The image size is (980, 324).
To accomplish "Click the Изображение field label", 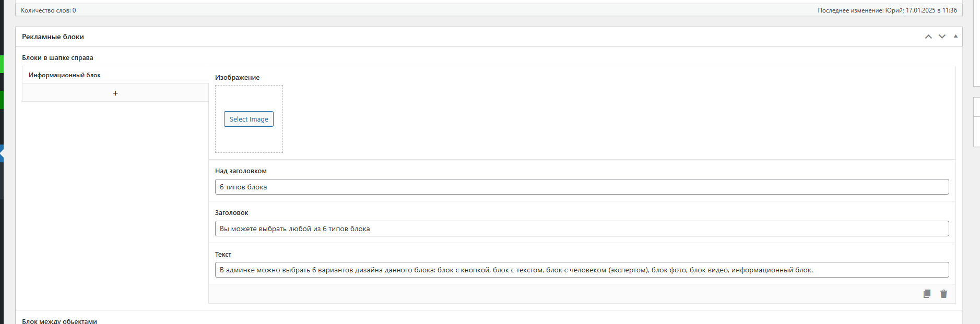I will (x=237, y=77).
